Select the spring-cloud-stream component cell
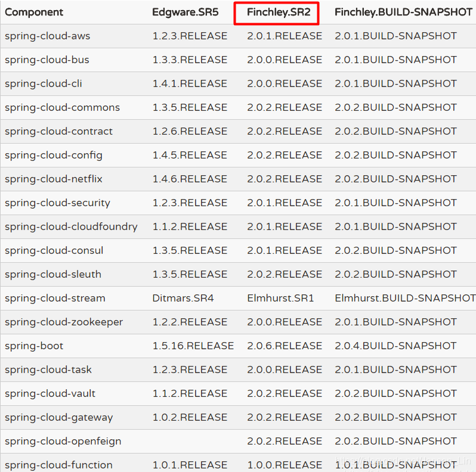The image size is (476, 472). tap(55, 298)
